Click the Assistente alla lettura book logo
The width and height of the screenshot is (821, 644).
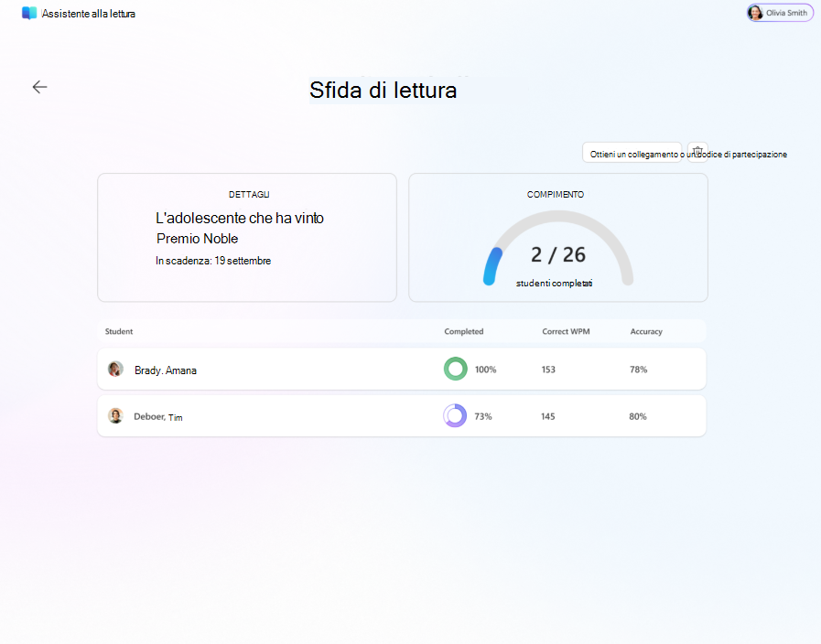click(x=29, y=13)
